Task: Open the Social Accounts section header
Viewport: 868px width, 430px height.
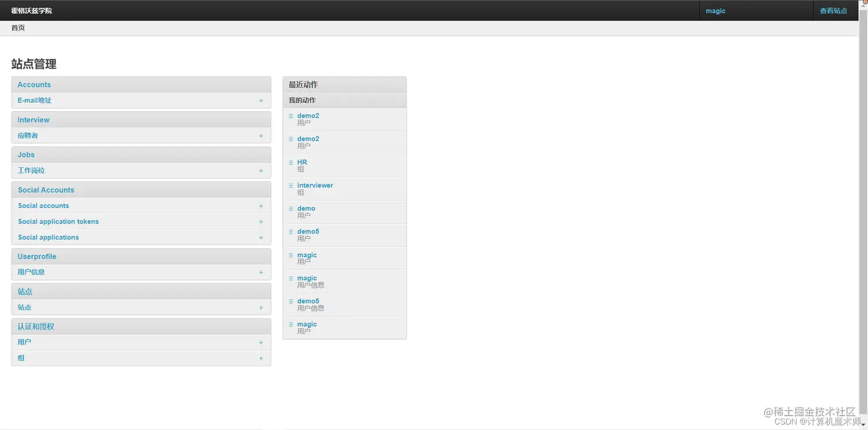Action: point(46,190)
